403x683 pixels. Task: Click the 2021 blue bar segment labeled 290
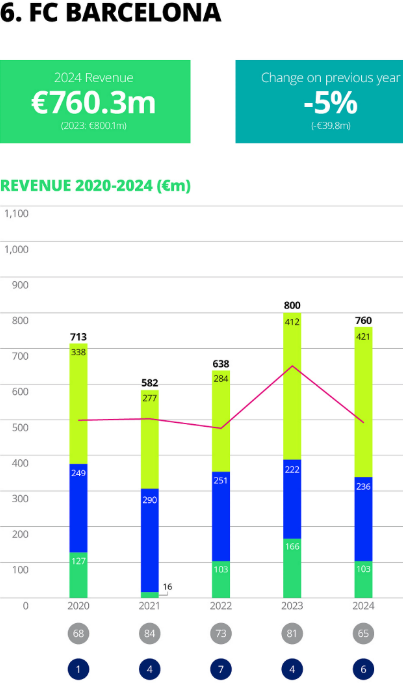point(149,540)
